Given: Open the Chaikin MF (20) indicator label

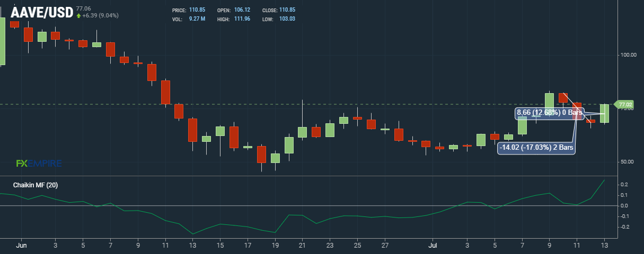Looking at the screenshot, I should 36,185.
